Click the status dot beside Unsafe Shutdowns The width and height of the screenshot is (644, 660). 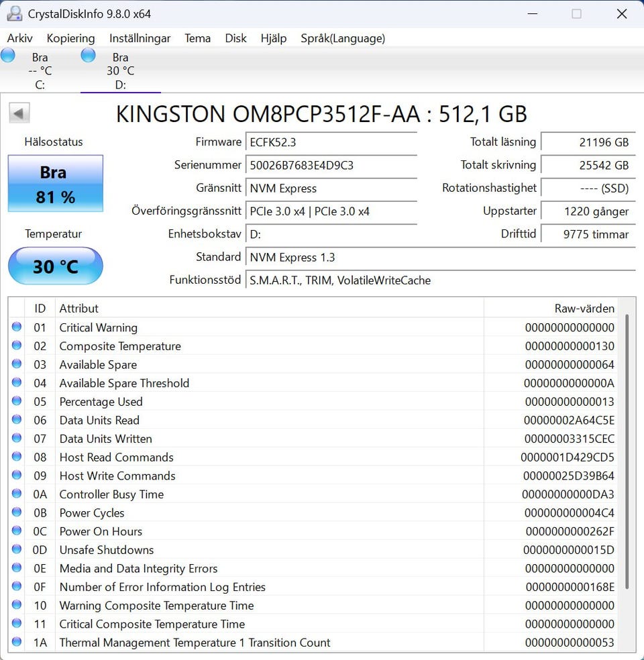pyautogui.click(x=17, y=549)
